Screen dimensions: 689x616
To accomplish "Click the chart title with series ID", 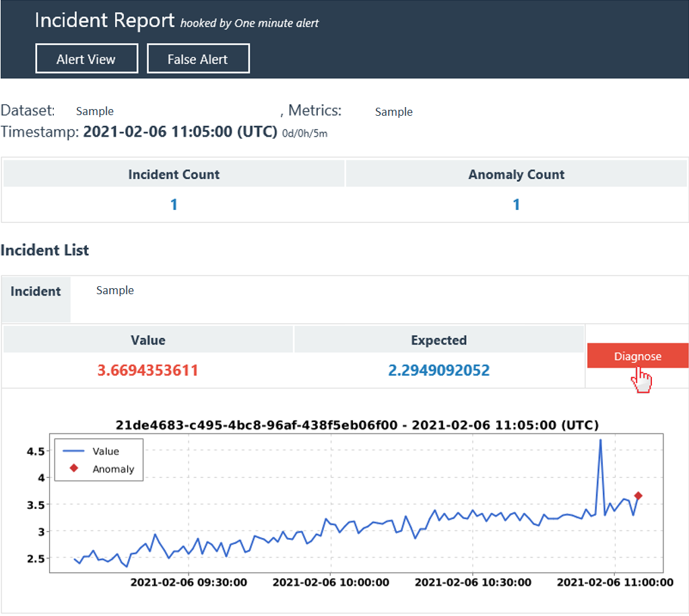I will (357, 425).
